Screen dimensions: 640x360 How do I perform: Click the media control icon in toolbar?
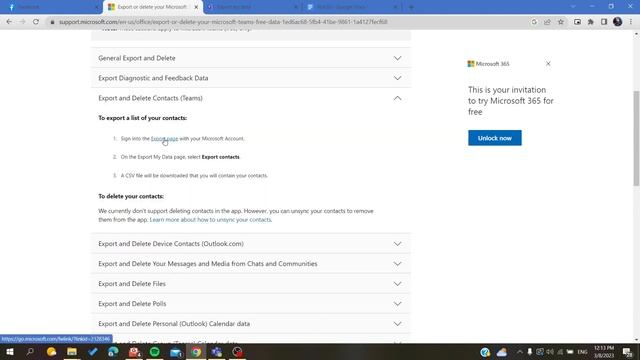pos(577,22)
